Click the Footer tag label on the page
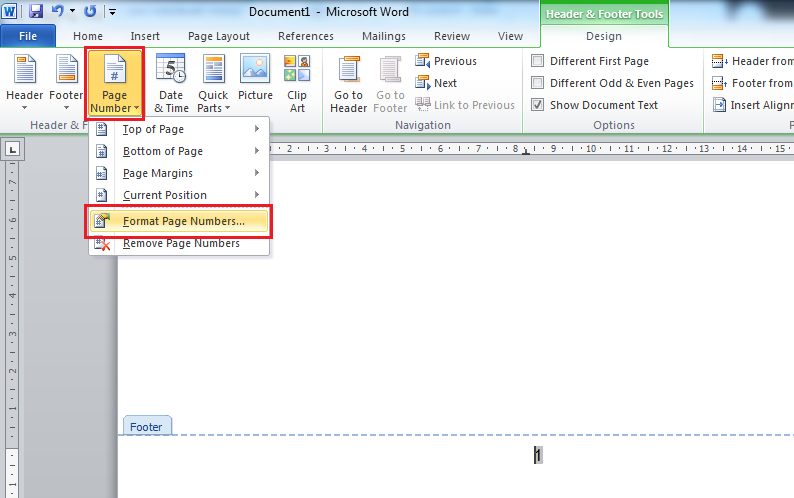The height and width of the screenshot is (498, 794). click(146, 427)
